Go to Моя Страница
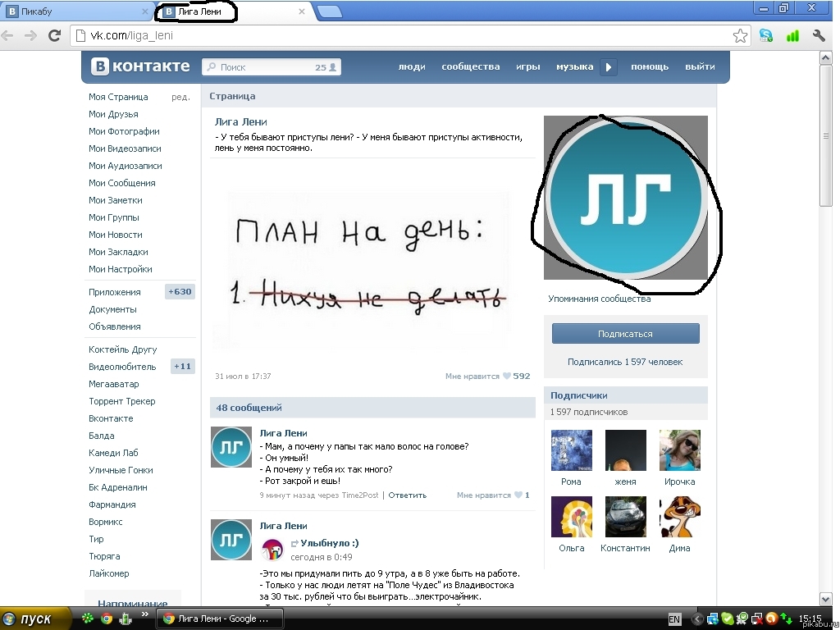Viewport: 840px width, 630px height. click(118, 97)
